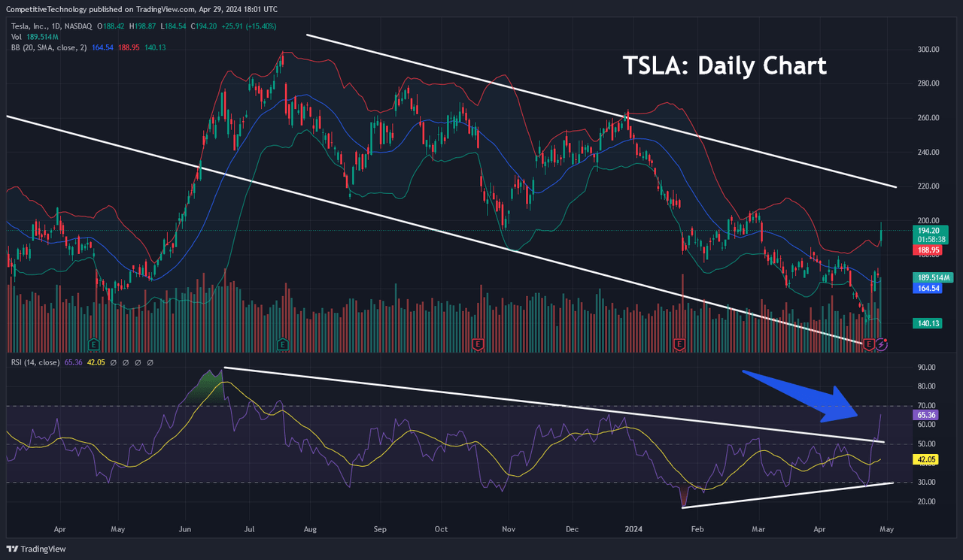Click the Nov label on time axis

(509, 529)
